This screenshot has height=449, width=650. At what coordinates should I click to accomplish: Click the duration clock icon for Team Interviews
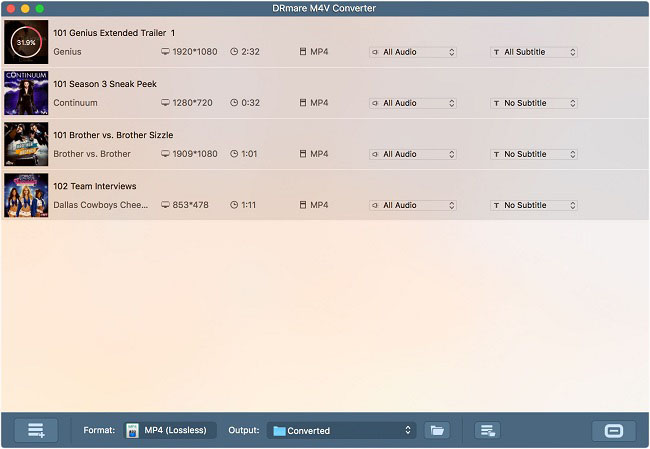click(x=234, y=205)
